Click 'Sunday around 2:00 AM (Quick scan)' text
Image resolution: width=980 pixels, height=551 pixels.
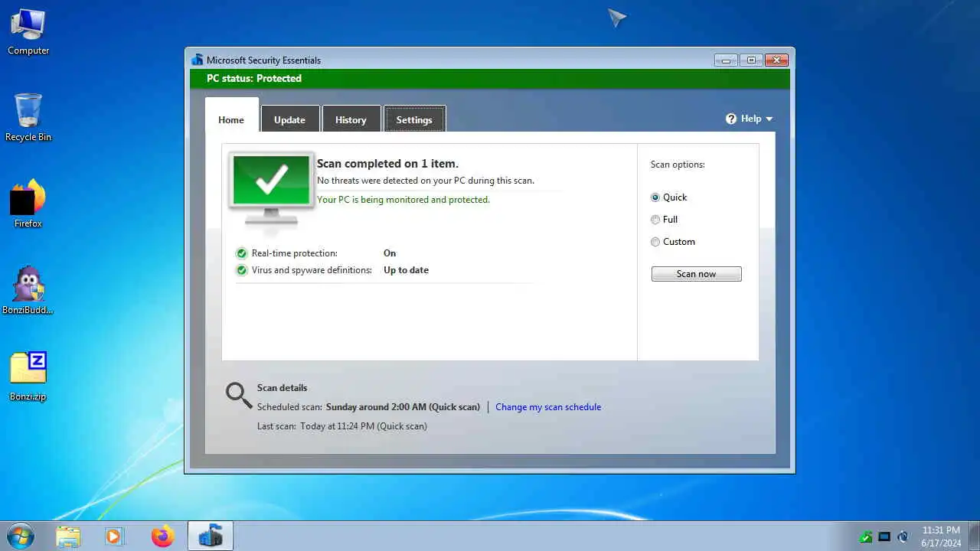point(403,407)
